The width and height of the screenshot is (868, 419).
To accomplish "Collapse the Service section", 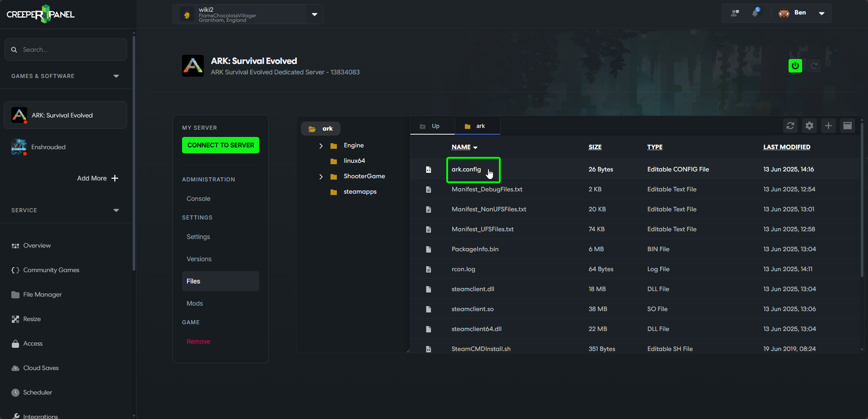I will (116, 210).
